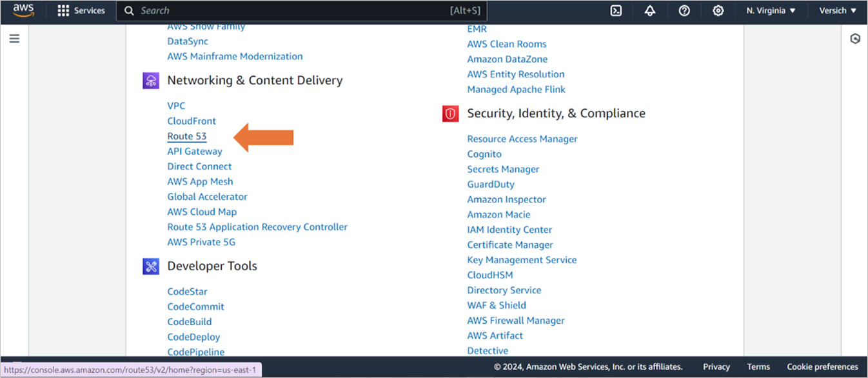Open the settings gear
Image resolution: width=868 pixels, height=378 pixels.
pos(718,10)
